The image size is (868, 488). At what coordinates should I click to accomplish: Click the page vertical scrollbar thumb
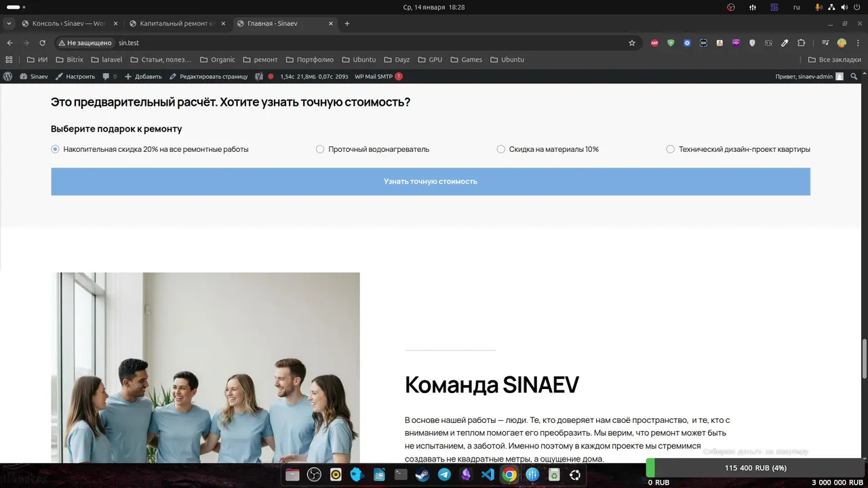[864, 359]
